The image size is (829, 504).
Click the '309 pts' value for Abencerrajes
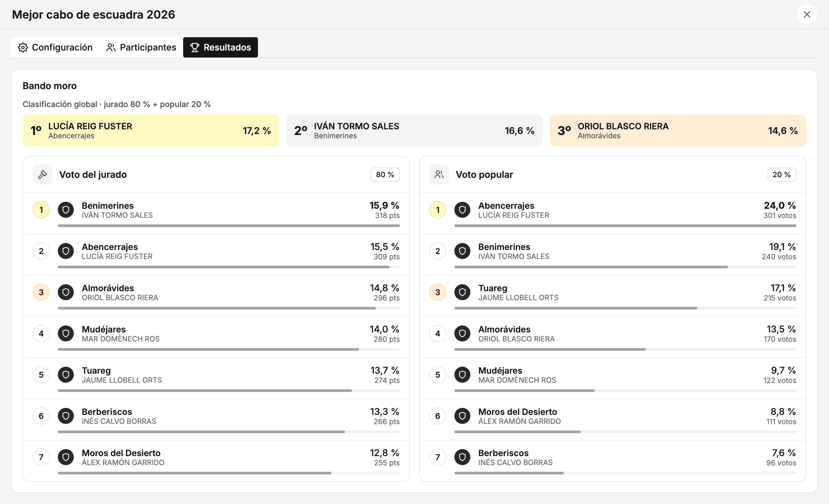(386, 257)
